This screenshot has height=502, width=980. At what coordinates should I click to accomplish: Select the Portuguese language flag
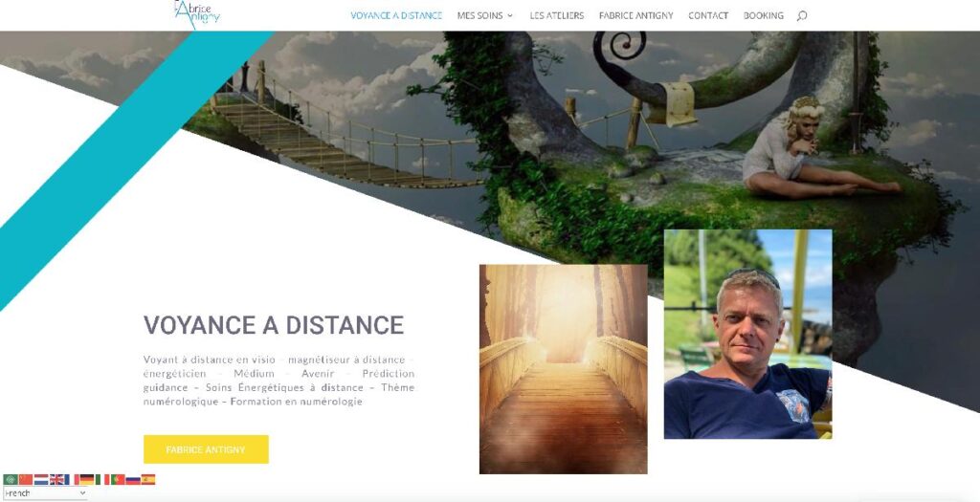[118, 479]
